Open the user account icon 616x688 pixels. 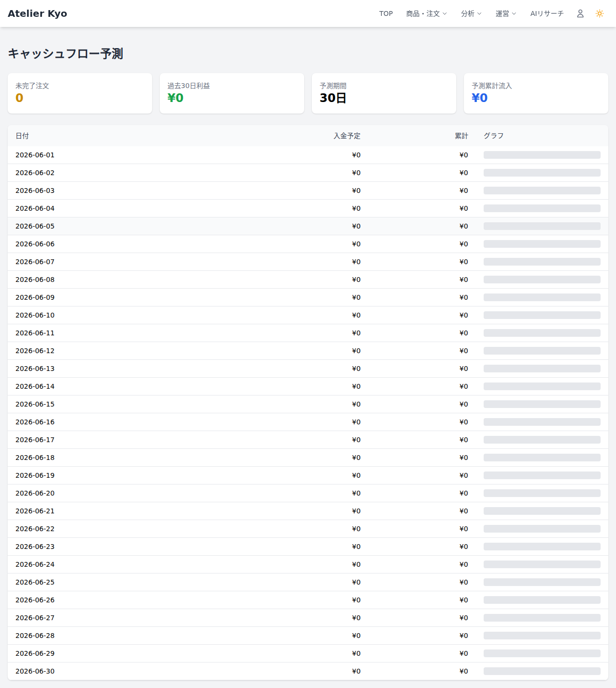(580, 13)
